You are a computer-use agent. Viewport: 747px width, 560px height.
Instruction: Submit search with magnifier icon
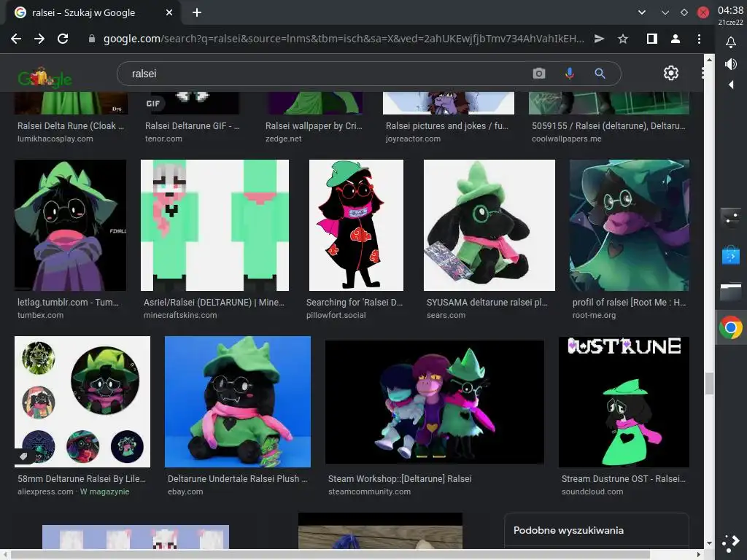[x=600, y=74]
